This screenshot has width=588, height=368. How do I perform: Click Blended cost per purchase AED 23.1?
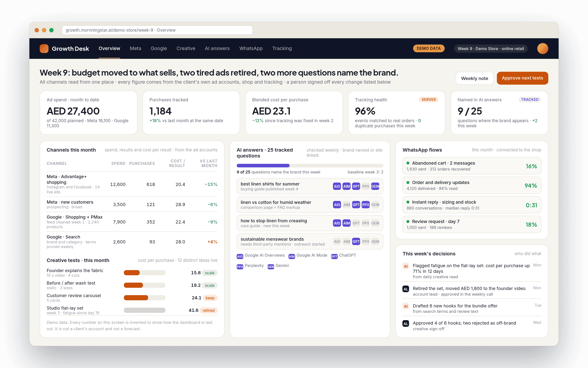tap(271, 111)
